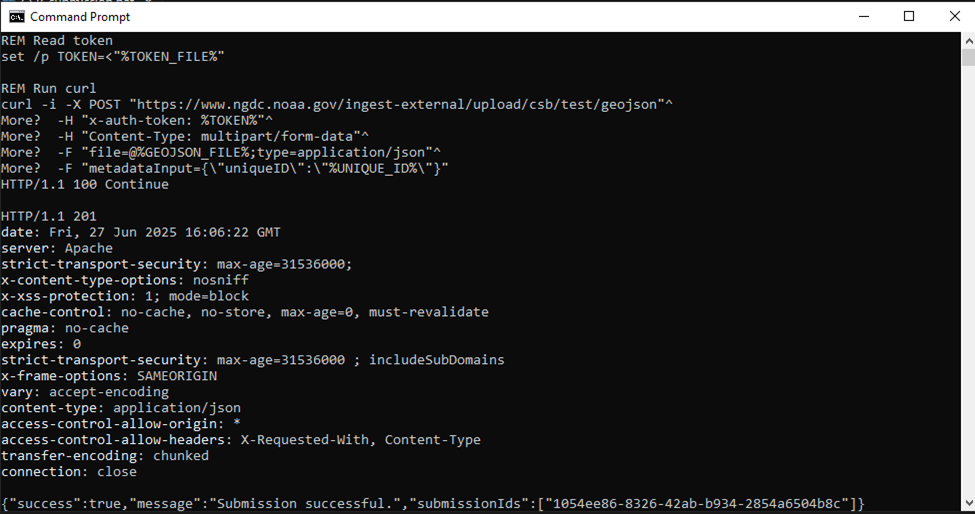This screenshot has width=975, height=514.
Task: Maximize the Command Prompt window
Action: tap(909, 16)
